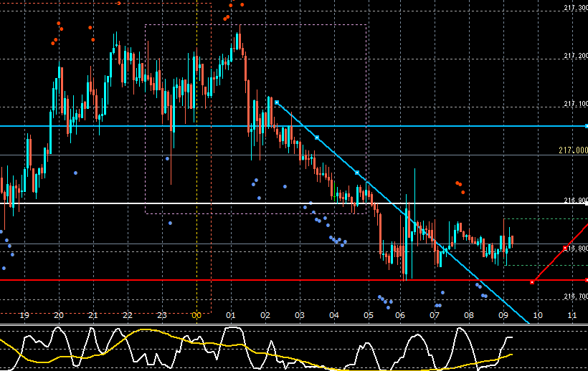Click the 10 hour label on the time axis

(x=538, y=315)
